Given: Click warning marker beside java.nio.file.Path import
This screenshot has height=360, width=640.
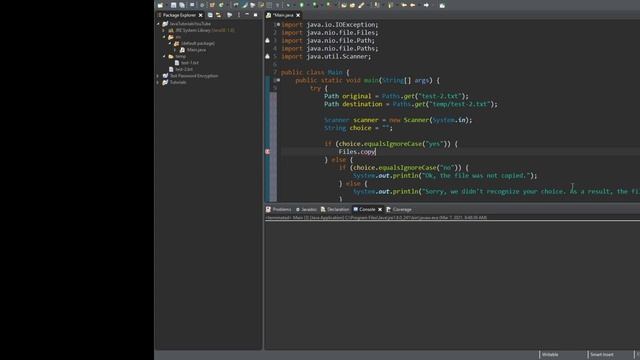Looking at the screenshot, I should [x=267, y=40].
